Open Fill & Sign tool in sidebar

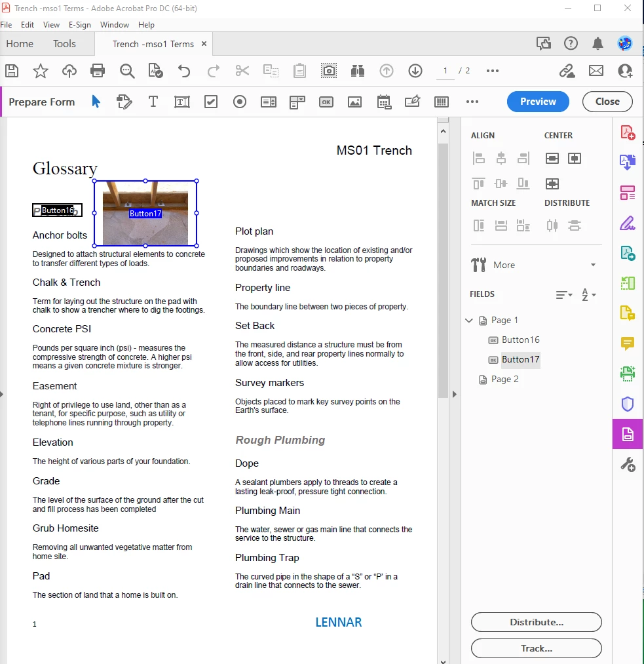628,223
